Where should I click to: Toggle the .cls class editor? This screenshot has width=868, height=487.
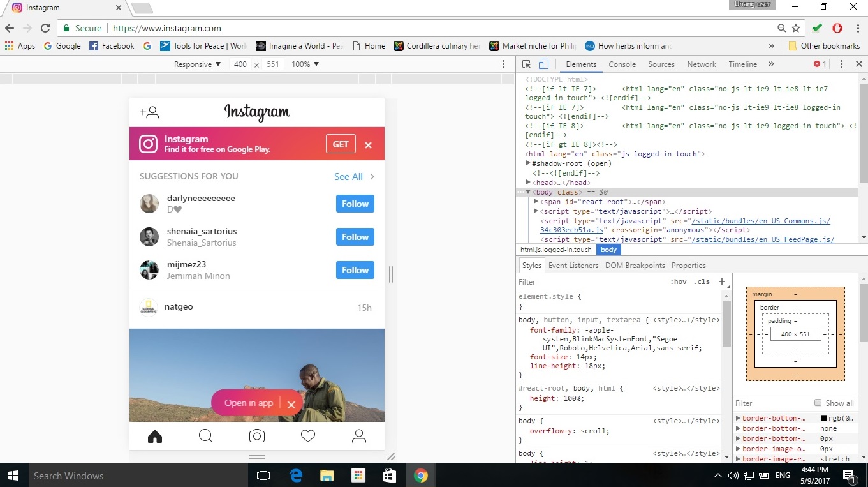[x=702, y=281]
